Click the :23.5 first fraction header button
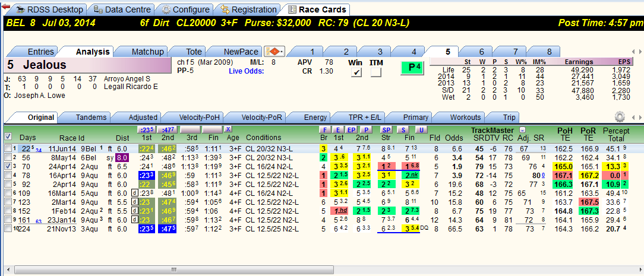The height and width of the screenshot is (276, 644). coord(146,129)
